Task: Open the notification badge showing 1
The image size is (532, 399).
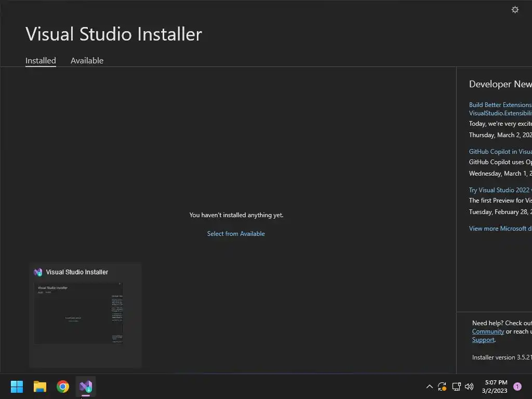Action: [517, 387]
